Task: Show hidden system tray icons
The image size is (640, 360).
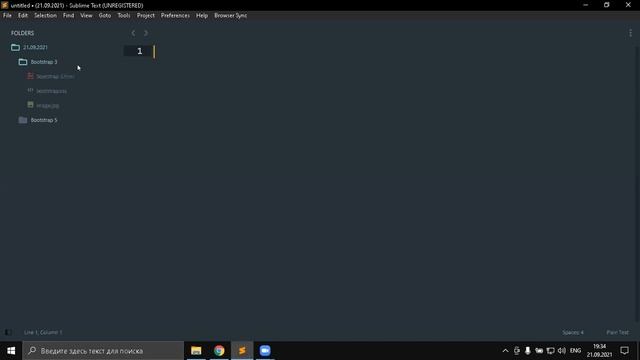Action: [x=505, y=351]
